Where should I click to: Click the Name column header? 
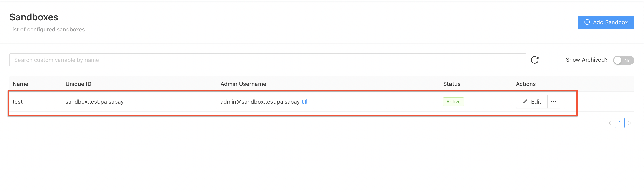[20, 84]
